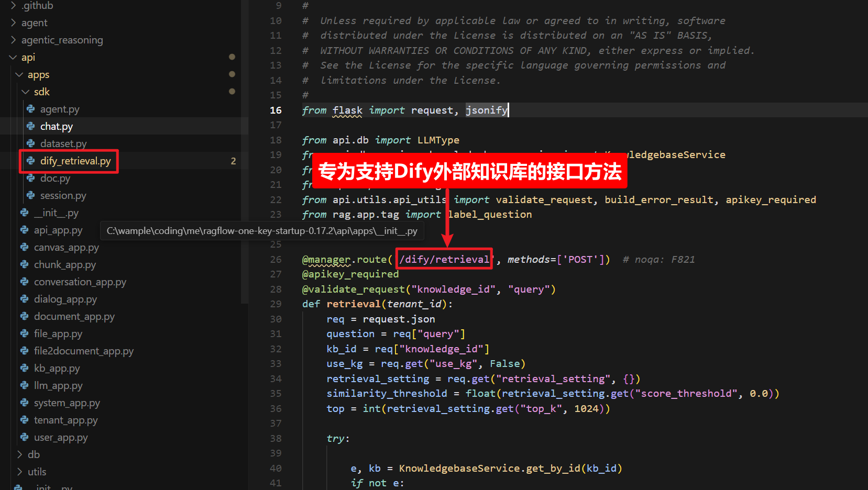Click the Python icon of chunk_app.py
The height and width of the screenshot is (490, 868).
(x=25, y=264)
